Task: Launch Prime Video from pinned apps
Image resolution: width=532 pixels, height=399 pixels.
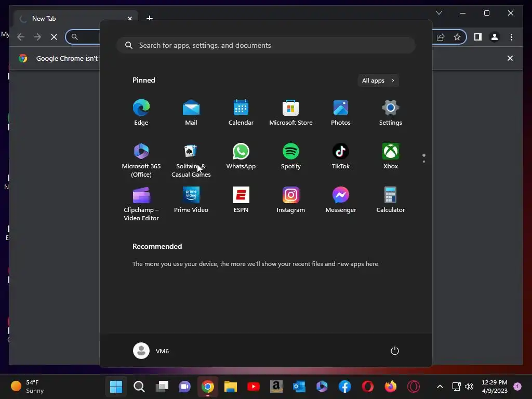Action: pos(191,199)
